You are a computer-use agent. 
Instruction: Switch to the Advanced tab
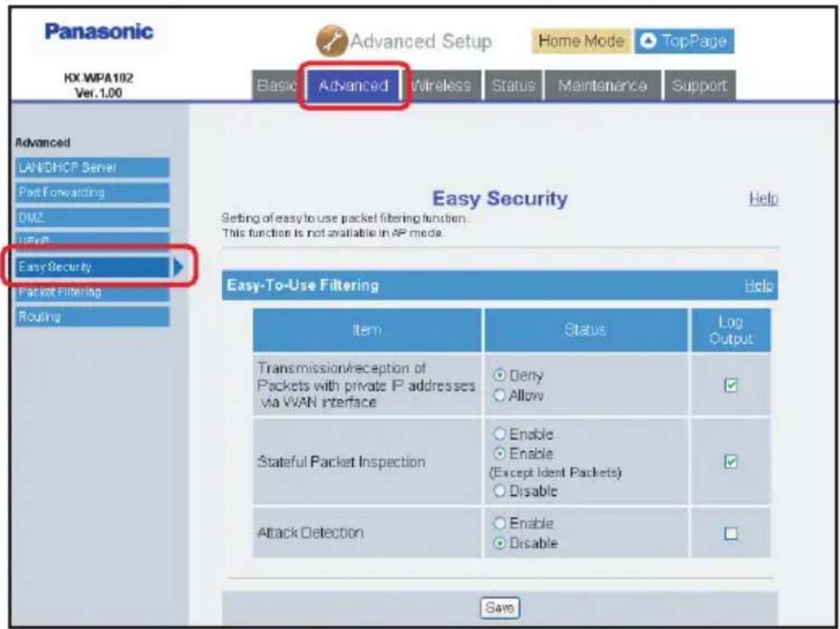354,86
